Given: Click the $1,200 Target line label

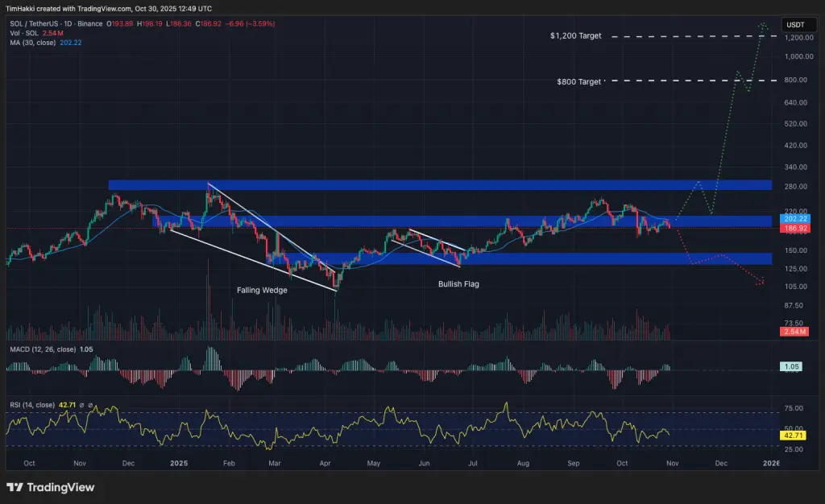Looking at the screenshot, I should 575,35.
